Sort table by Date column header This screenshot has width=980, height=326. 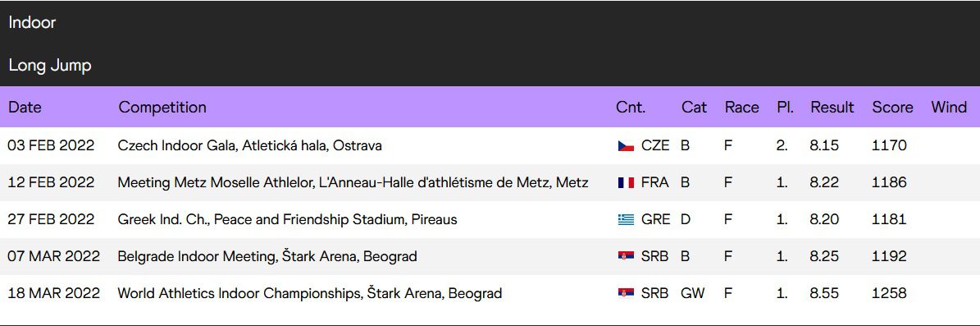click(x=25, y=107)
